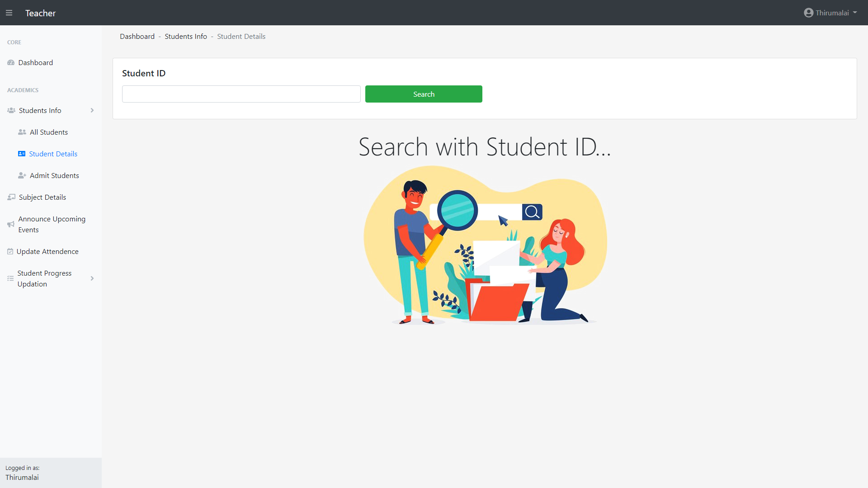Image resolution: width=868 pixels, height=488 pixels.
Task: Click the Update Attendence calendar icon
Action: pos(10,252)
